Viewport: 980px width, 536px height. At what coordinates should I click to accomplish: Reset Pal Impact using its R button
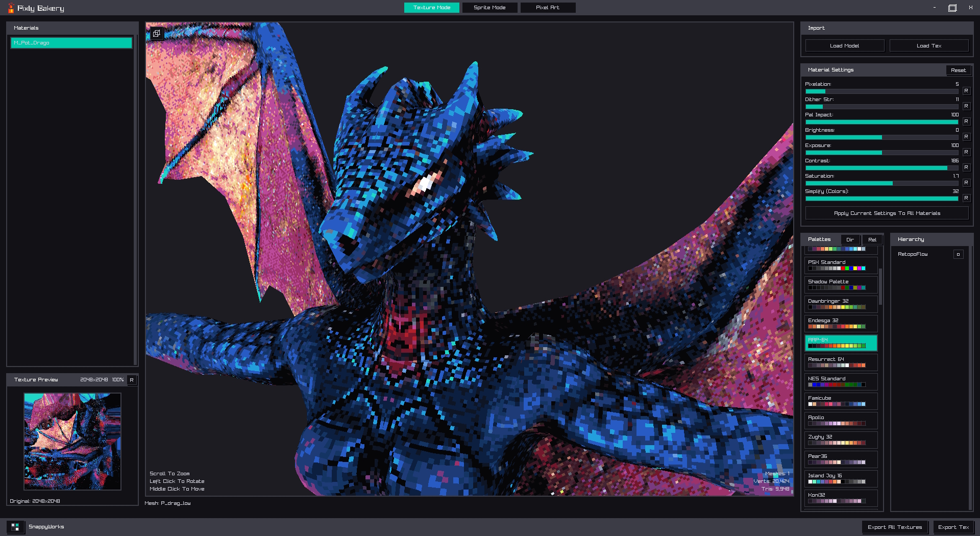click(x=966, y=121)
